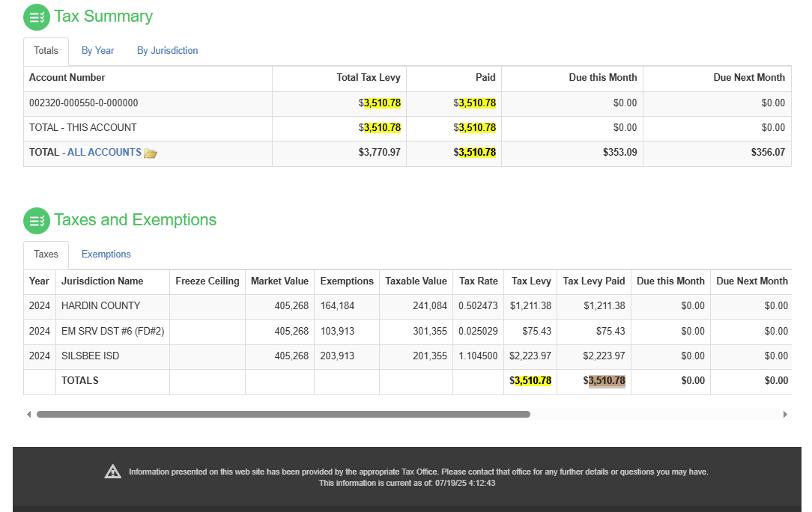The width and height of the screenshot is (812, 512).
Task: Click the green Taxes and Exemptions icon
Action: [37, 221]
